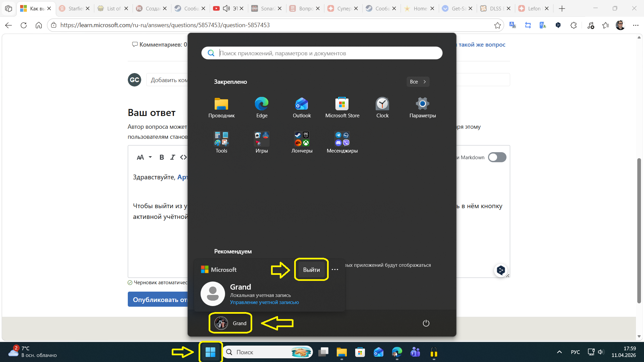Apply bold formatting in answer editor
Image resolution: width=644 pixels, height=362 pixels.
(x=162, y=157)
